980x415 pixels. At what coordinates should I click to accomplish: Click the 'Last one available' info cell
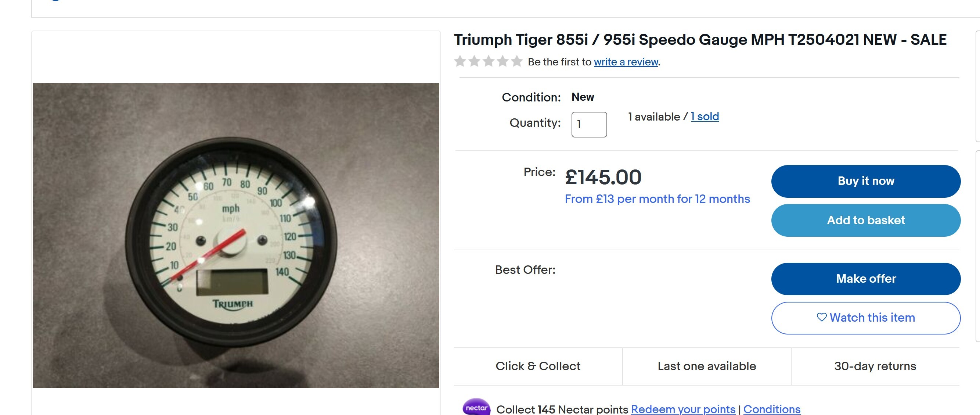706,366
